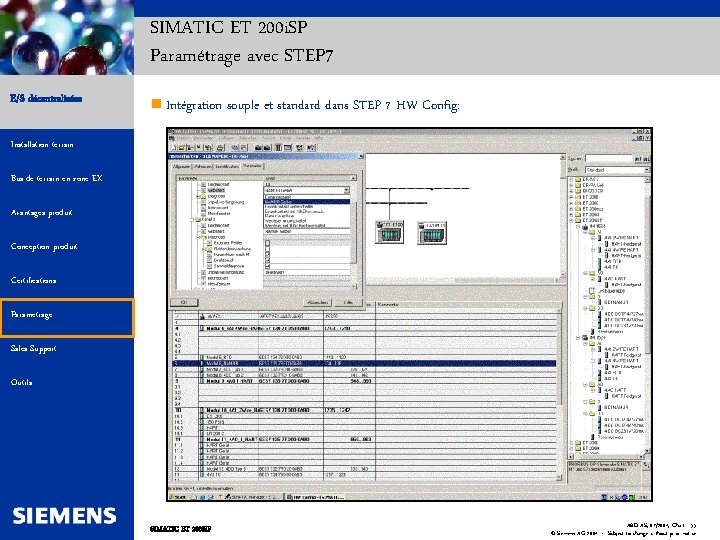The image size is (720, 540).
Task: Select the second station icon in network view
Action: (432, 233)
